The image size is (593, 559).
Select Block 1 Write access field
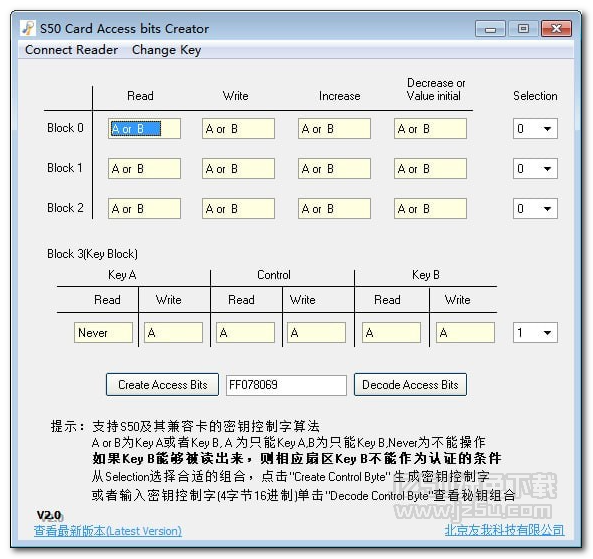[x=238, y=169]
